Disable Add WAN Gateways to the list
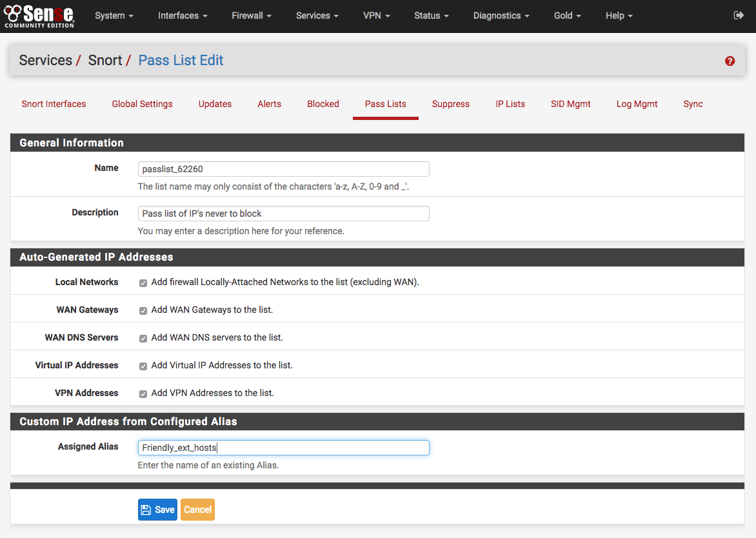 (x=143, y=310)
